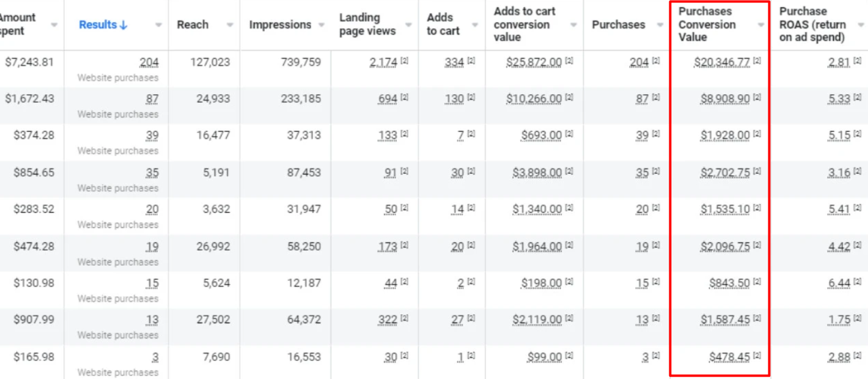Click the $8,908.90 purchases conversion value

coord(725,98)
